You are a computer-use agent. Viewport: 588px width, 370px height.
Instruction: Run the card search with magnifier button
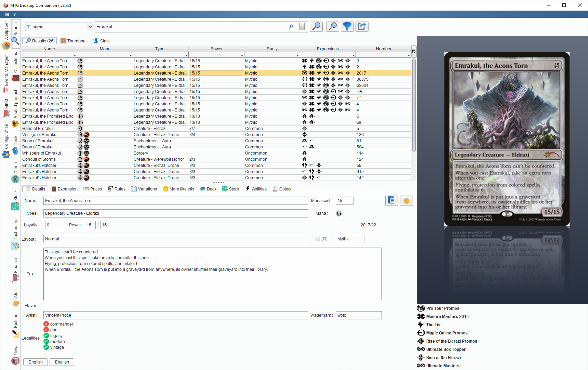pyautogui.click(x=316, y=27)
